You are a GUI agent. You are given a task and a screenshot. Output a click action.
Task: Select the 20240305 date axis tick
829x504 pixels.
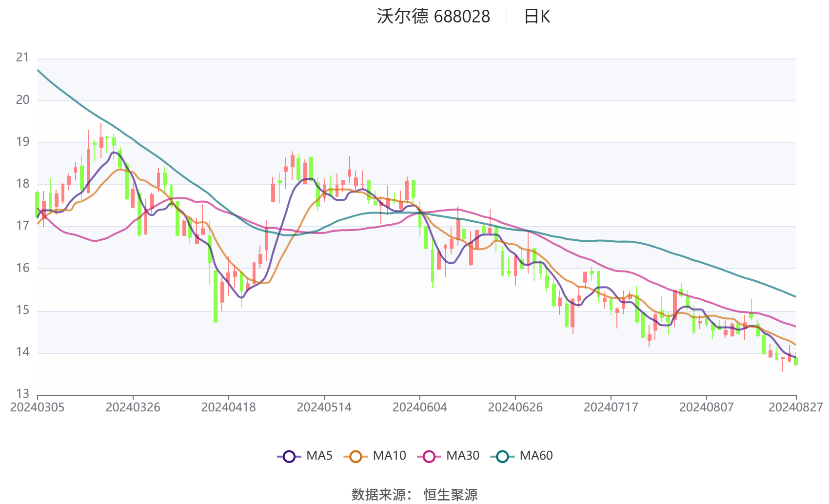[37, 407]
